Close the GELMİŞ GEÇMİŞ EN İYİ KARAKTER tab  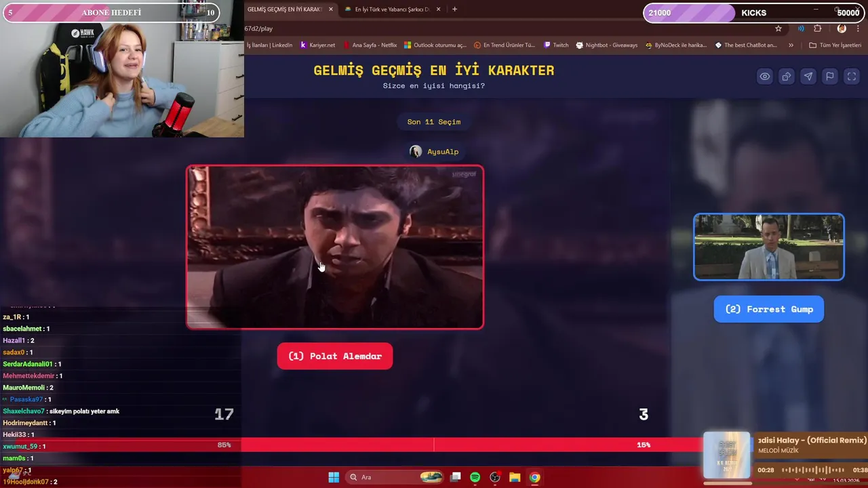(331, 9)
